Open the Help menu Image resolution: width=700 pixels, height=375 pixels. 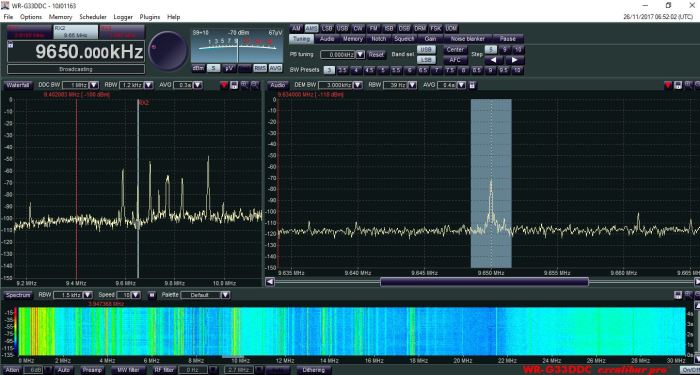coord(174,17)
